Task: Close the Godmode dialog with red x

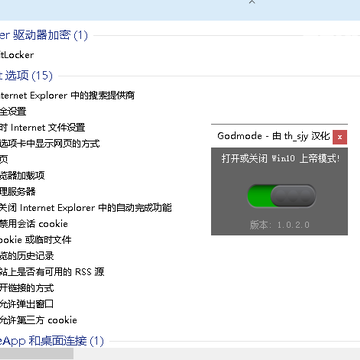Action: pyautogui.click(x=340, y=137)
